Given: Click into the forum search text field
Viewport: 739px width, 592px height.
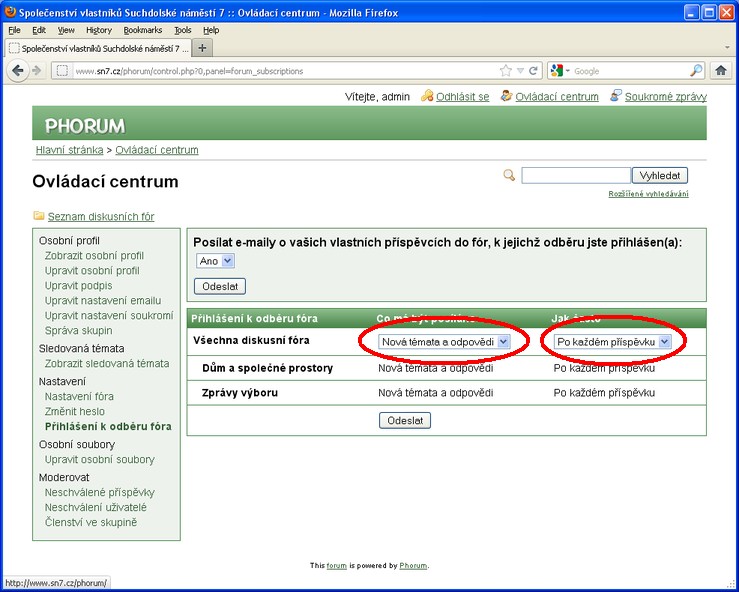Looking at the screenshot, I should (x=575, y=175).
